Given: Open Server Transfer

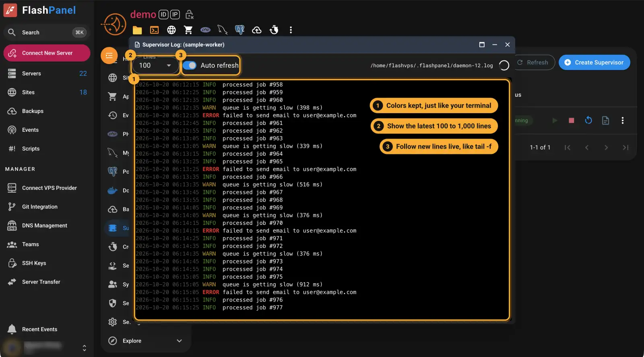Looking at the screenshot, I should [47, 282].
